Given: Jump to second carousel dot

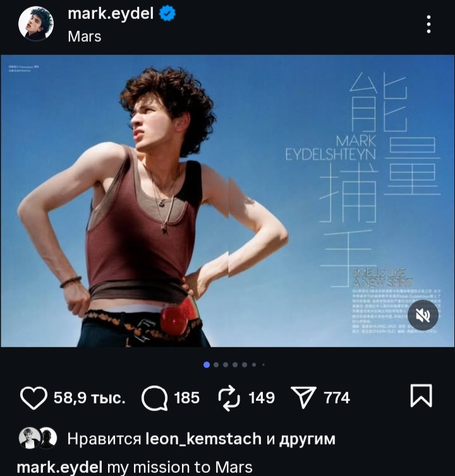Looking at the screenshot, I should point(216,365).
